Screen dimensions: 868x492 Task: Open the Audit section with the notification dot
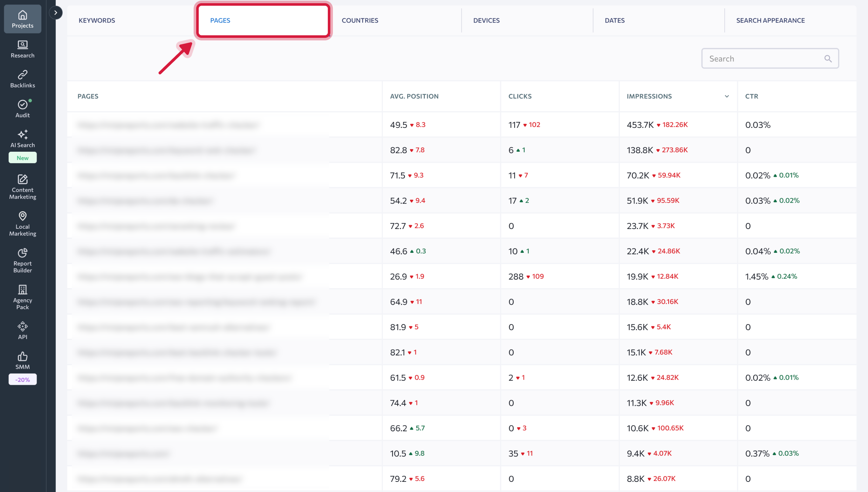(22, 108)
